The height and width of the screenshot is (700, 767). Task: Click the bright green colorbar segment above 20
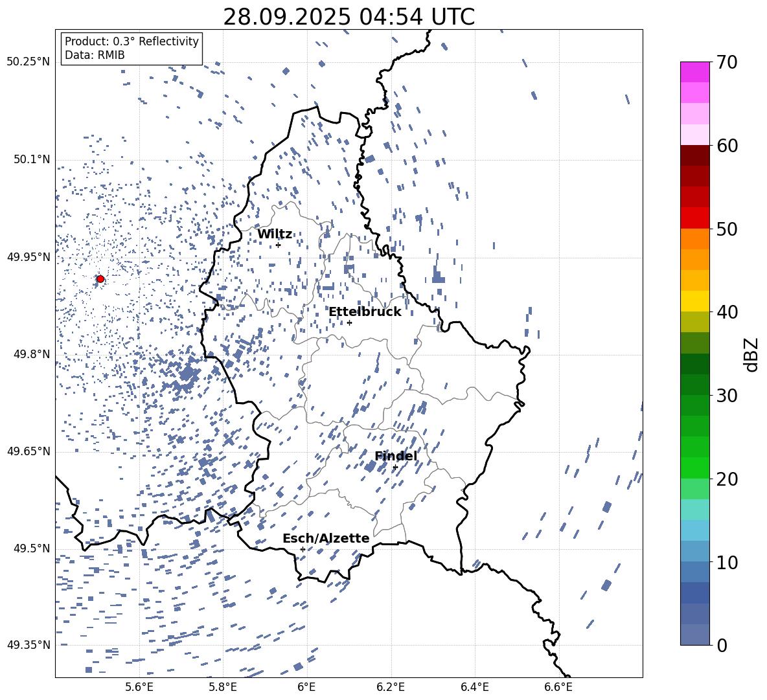(x=694, y=468)
